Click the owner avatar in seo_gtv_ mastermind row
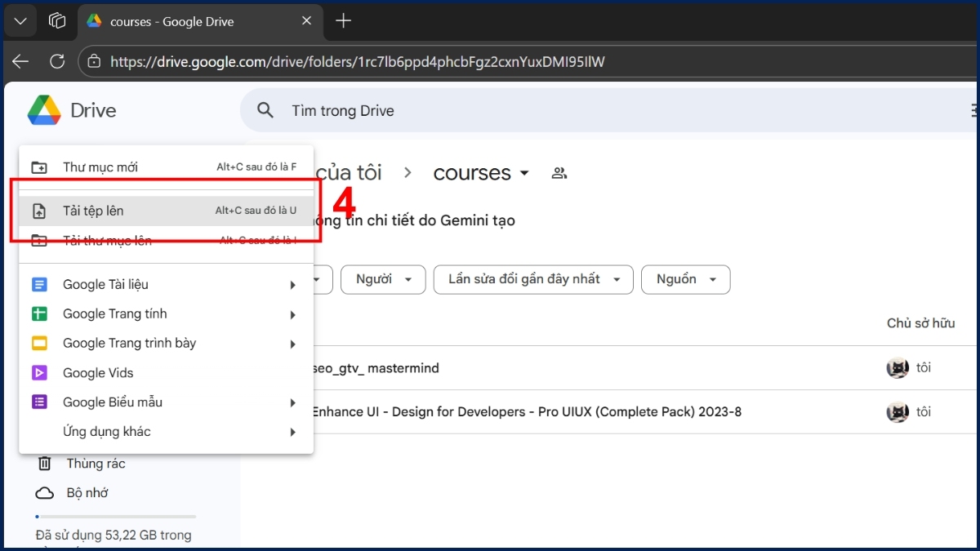 (x=898, y=368)
